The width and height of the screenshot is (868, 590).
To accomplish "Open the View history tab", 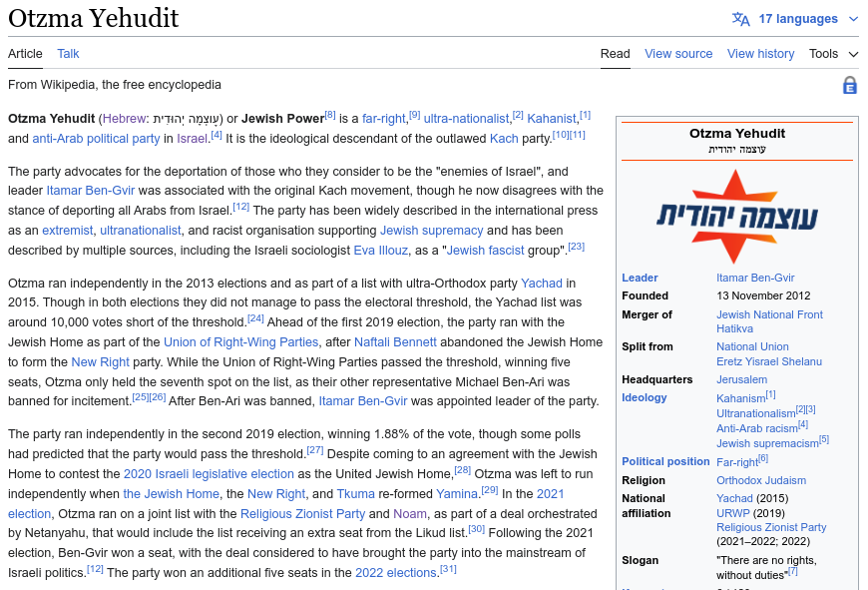I will pyautogui.click(x=760, y=54).
